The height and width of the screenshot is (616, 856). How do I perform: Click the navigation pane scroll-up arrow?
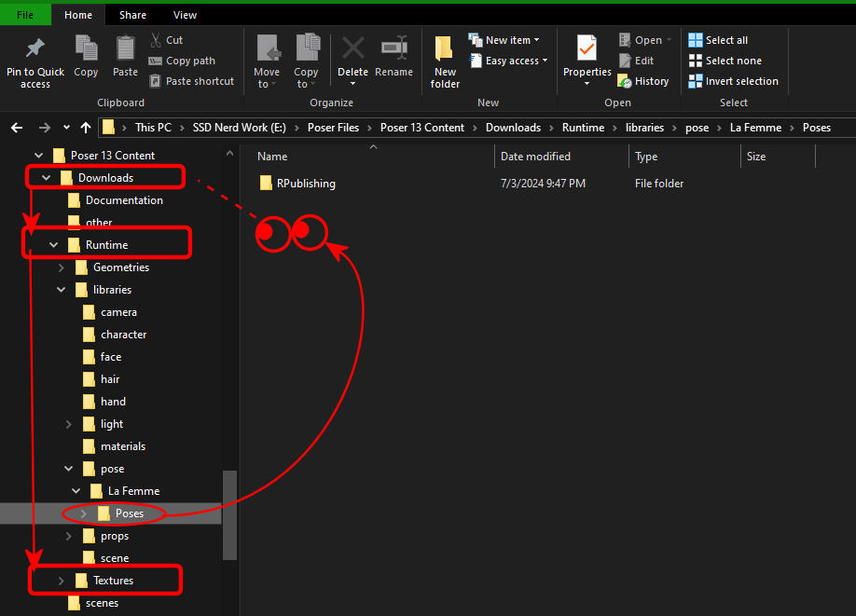coord(229,154)
